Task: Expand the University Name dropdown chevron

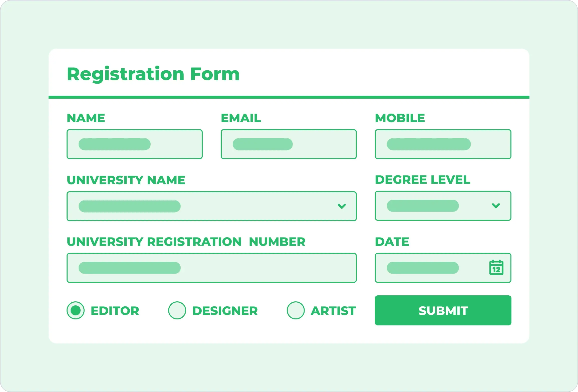Action: [x=342, y=206]
